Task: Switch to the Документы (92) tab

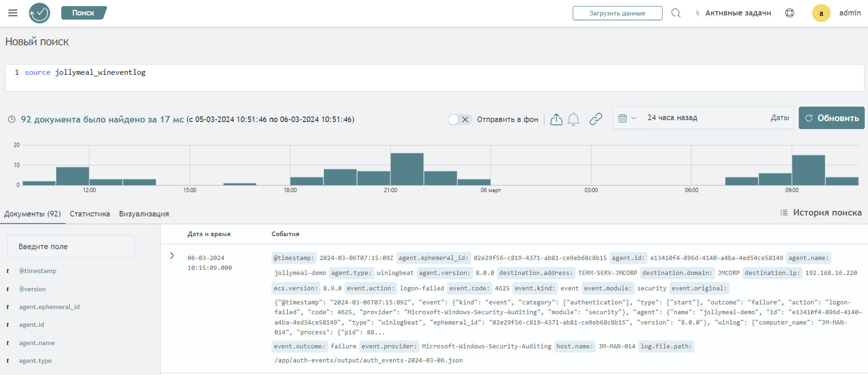Action: [x=32, y=214]
